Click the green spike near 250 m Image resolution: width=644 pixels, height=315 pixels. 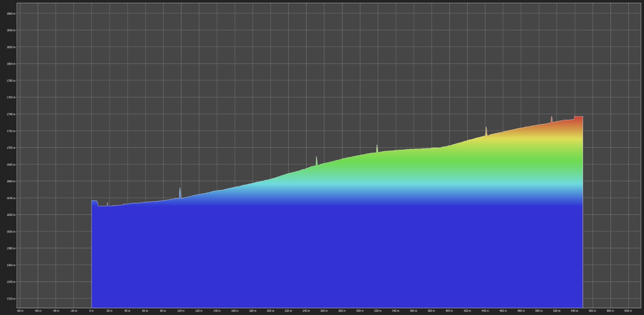316,161
